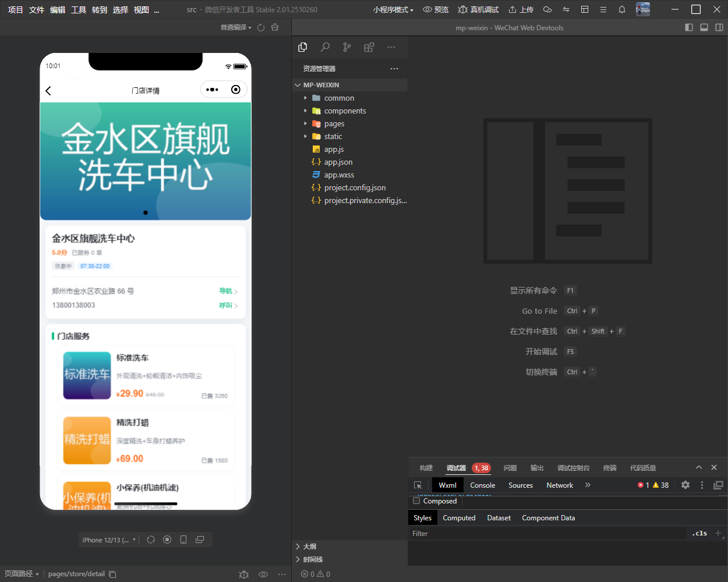This screenshot has width=728, height=582.
Task: Reload the simulator with the rotate icon
Action: point(151,540)
